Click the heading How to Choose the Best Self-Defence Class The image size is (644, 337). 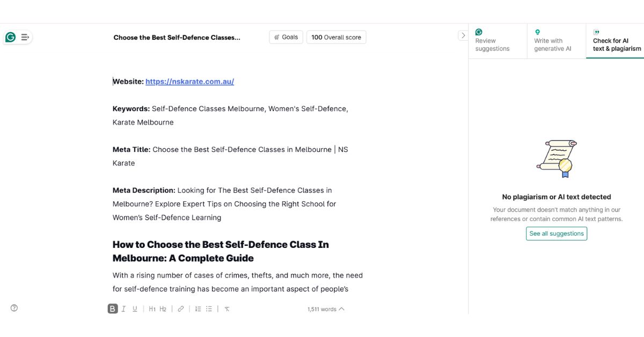point(221,251)
